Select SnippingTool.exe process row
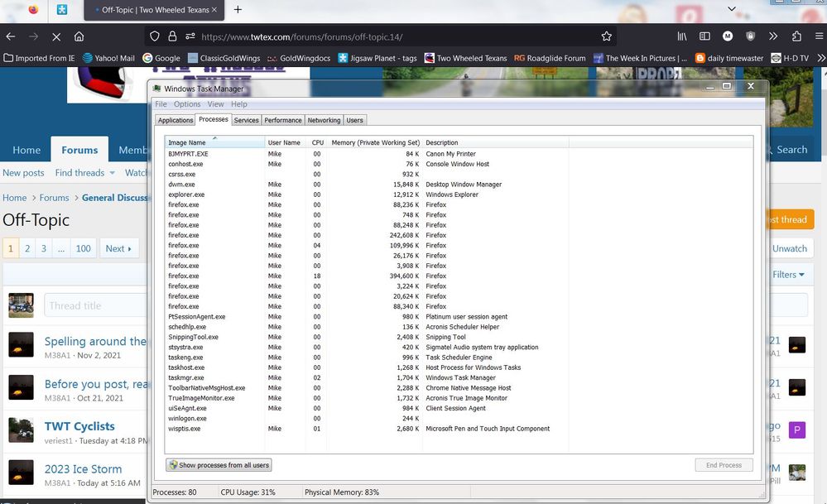The width and height of the screenshot is (827, 504). [459, 337]
